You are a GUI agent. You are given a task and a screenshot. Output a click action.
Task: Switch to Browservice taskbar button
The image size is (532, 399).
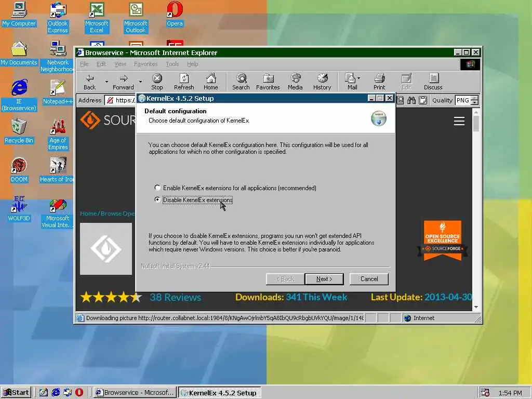tap(135, 393)
